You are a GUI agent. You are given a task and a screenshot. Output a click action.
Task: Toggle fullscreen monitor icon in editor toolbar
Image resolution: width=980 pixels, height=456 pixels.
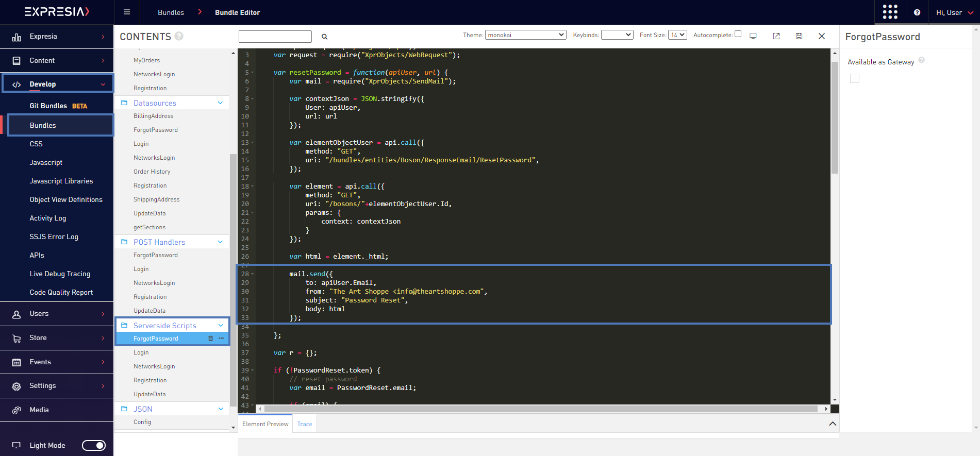click(753, 36)
